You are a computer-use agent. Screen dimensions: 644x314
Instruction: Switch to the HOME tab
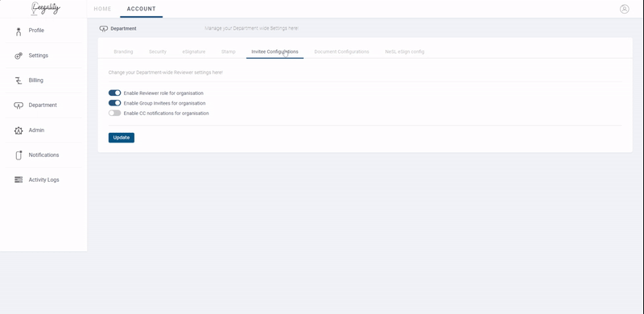(x=102, y=9)
